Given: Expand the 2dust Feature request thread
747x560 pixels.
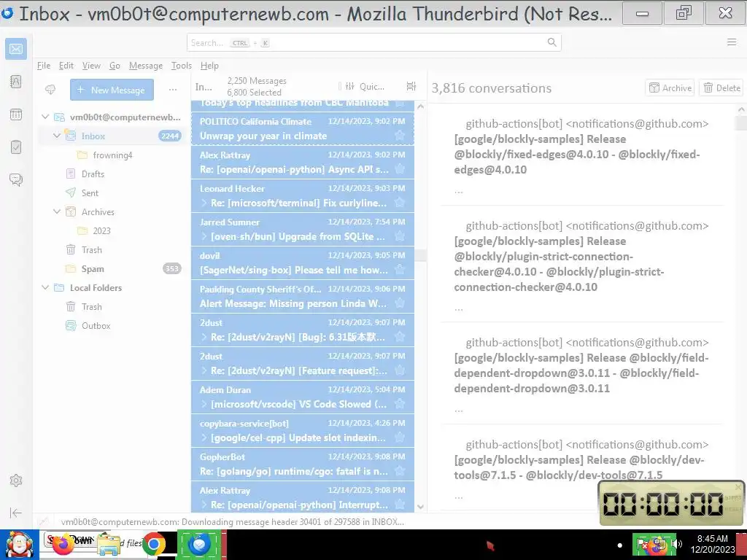Looking at the screenshot, I should 204,370.
